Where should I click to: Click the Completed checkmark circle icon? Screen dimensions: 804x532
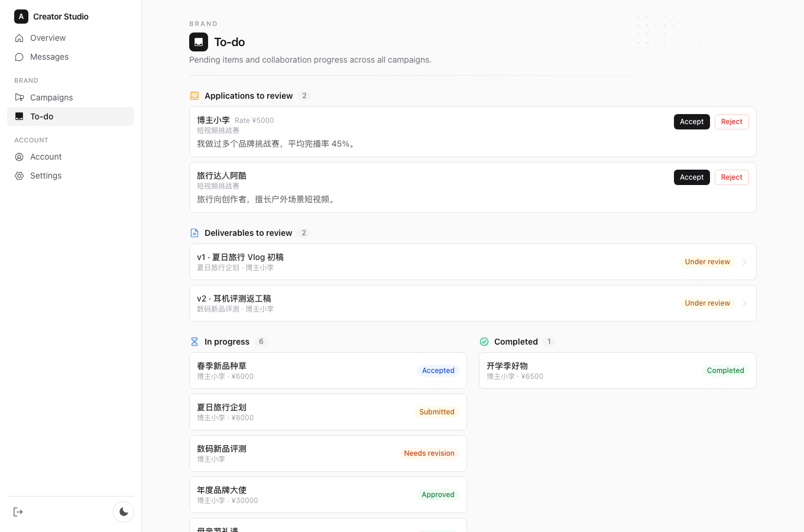click(x=484, y=342)
